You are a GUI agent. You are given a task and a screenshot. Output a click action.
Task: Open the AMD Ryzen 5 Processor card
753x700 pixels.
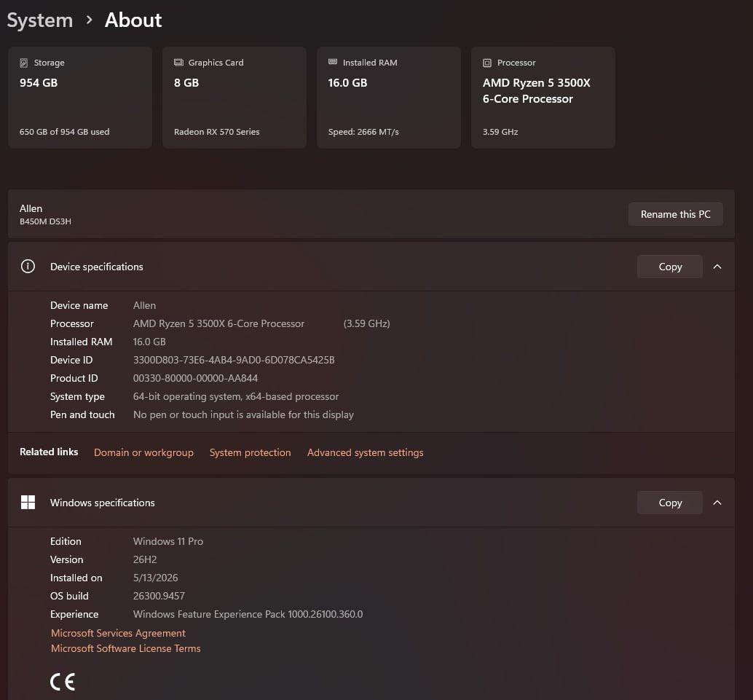click(543, 98)
